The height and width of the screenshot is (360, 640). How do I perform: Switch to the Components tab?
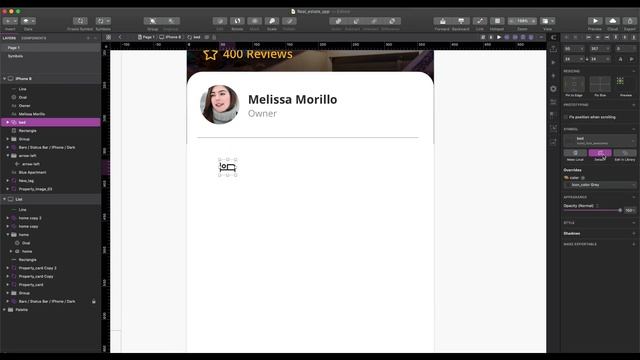(x=33, y=38)
